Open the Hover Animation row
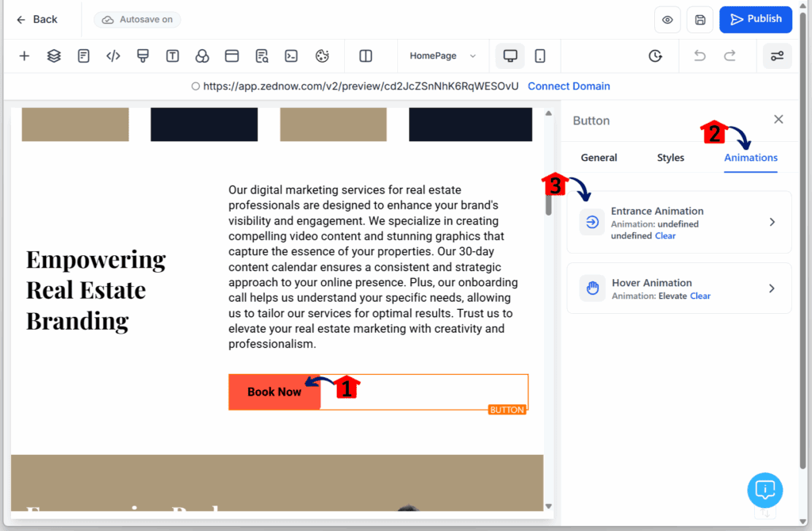812x531 pixels. pyautogui.click(x=679, y=288)
